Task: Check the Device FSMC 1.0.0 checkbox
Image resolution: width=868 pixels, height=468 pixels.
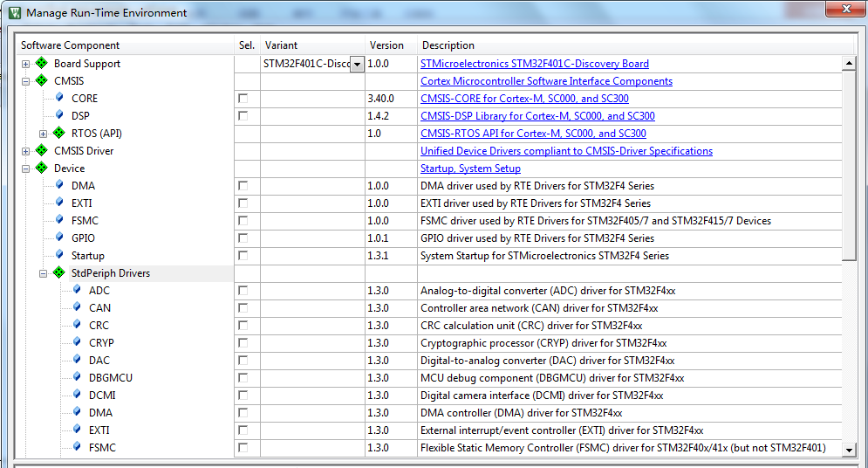Action: [x=243, y=220]
